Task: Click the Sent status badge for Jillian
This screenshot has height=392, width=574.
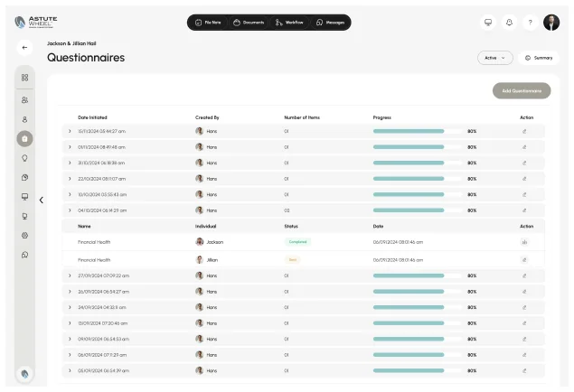Action: click(293, 259)
